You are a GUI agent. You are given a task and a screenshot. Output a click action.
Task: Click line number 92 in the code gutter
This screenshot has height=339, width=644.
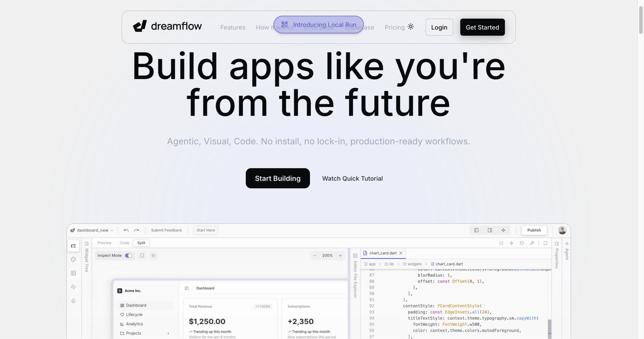pos(372,306)
